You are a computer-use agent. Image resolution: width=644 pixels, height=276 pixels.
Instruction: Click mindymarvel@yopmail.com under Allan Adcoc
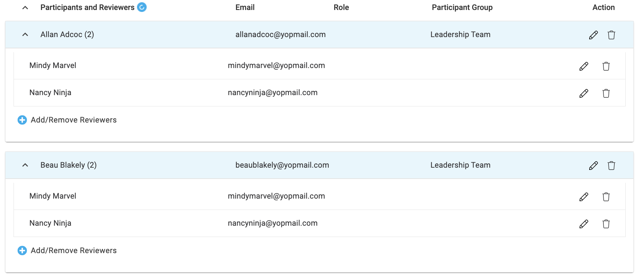[276, 65]
